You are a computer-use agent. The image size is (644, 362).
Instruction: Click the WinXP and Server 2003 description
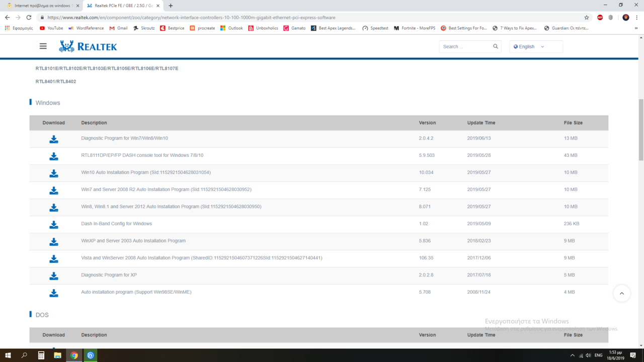(x=133, y=241)
